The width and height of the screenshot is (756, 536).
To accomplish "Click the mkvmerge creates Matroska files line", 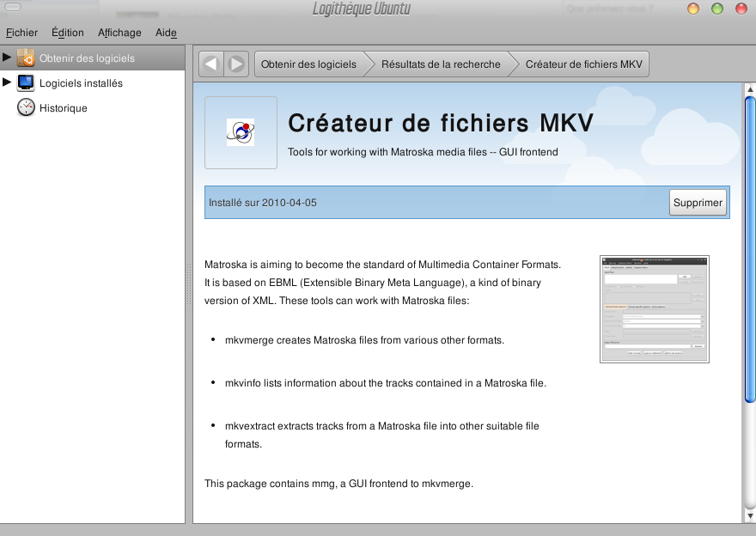I will click(x=364, y=340).
